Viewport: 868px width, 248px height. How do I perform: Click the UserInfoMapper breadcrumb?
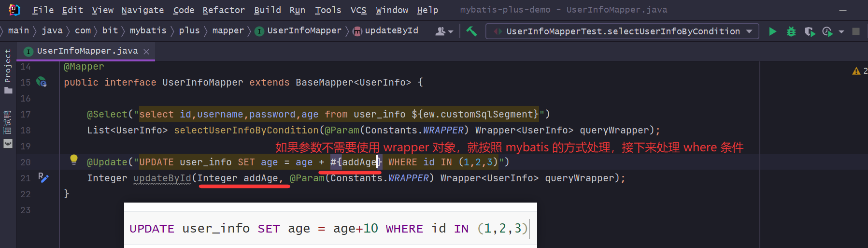pos(298,30)
